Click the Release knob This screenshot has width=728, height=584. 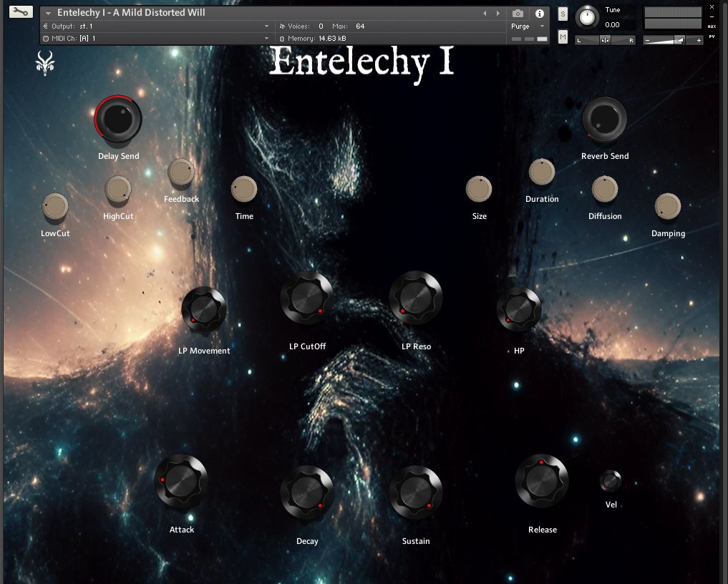tap(542, 481)
